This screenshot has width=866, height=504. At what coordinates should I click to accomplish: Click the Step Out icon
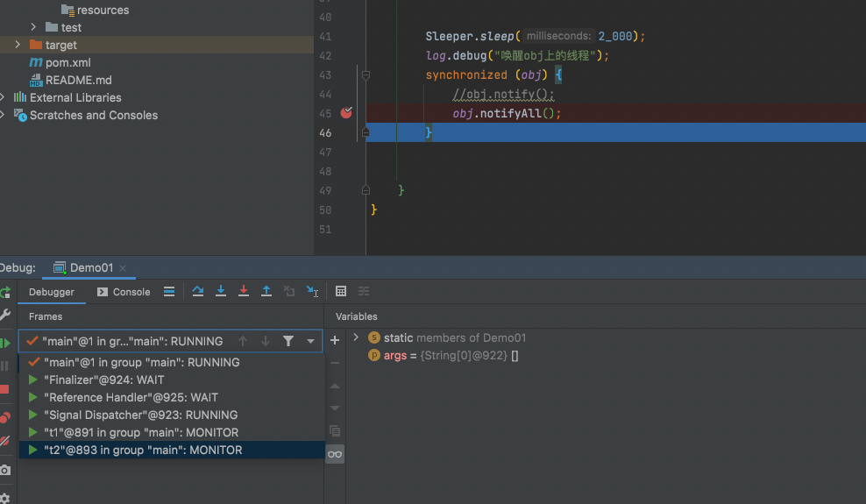[x=266, y=292]
